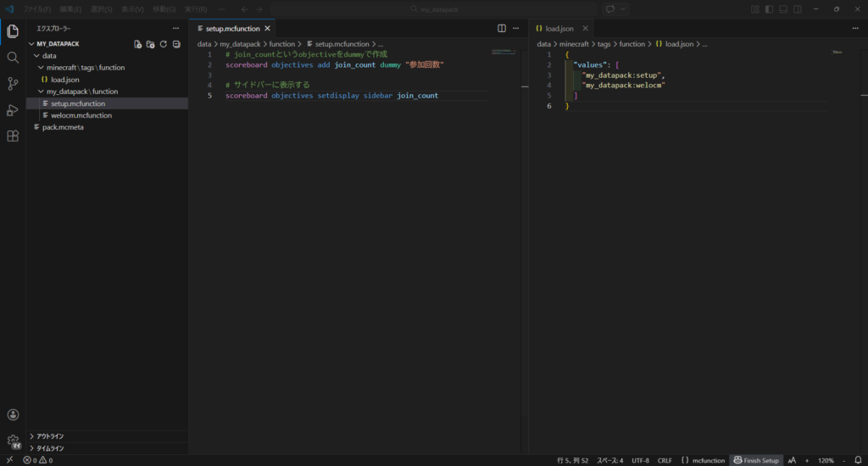Open Run and Debug view
This screenshot has height=466, width=868.
(13, 110)
